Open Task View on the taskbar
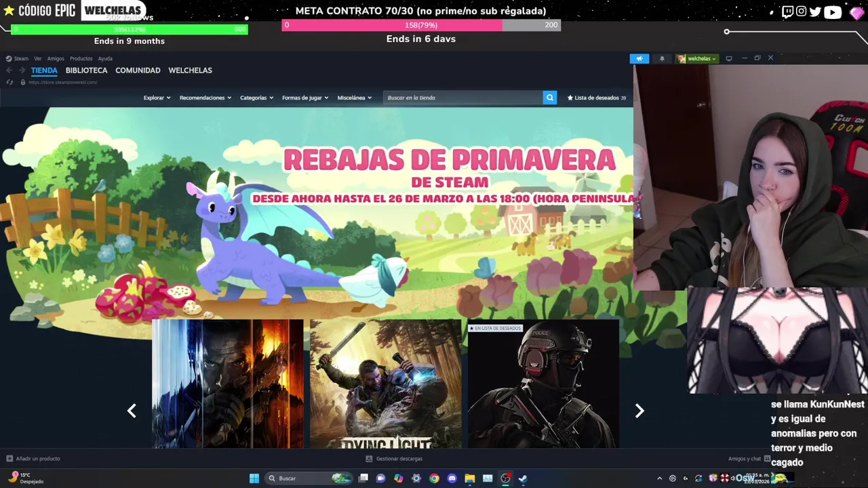 [x=363, y=479]
